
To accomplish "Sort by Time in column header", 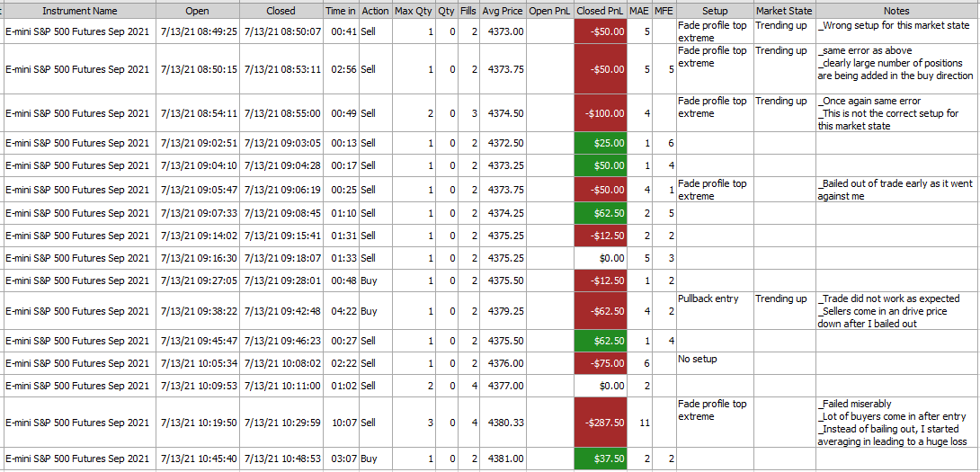I will point(341,11).
